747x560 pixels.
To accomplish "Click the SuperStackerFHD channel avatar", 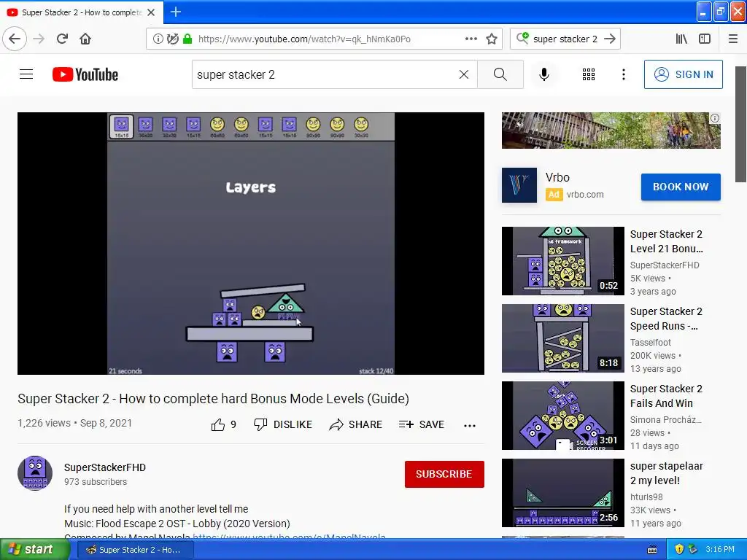I will pos(35,472).
